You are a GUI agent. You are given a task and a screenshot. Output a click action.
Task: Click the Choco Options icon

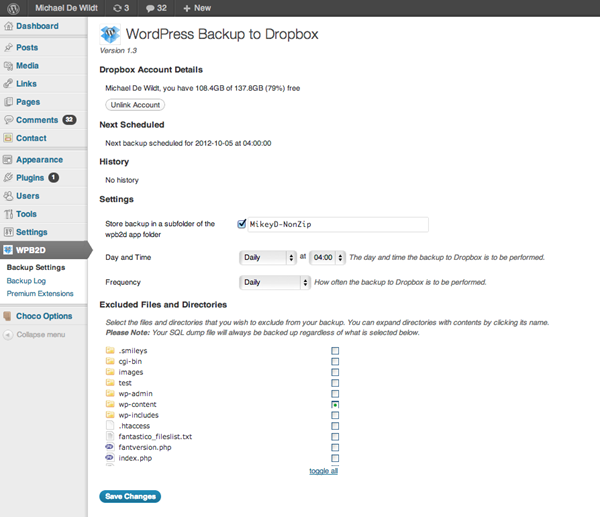click(x=7, y=316)
